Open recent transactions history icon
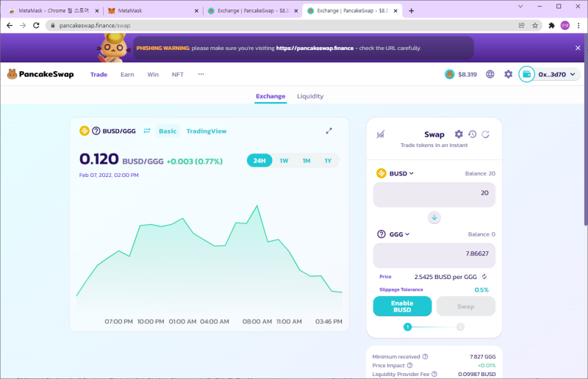The width and height of the screenshot is (588, 379). pos(472,134)
